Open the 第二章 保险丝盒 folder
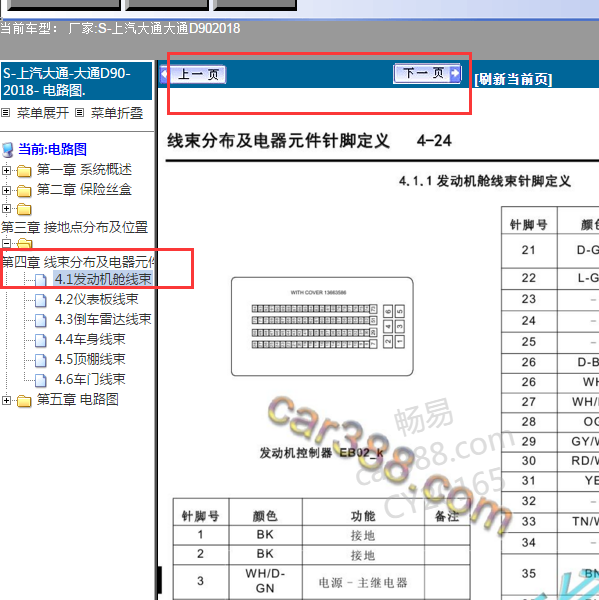 (x=84, y=189)
